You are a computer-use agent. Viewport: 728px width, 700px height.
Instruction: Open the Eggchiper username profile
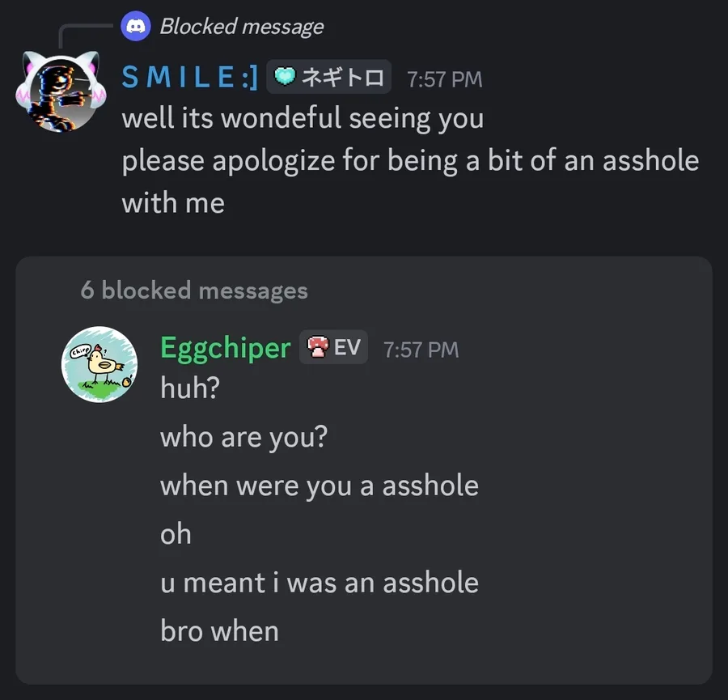pos(225,348)
